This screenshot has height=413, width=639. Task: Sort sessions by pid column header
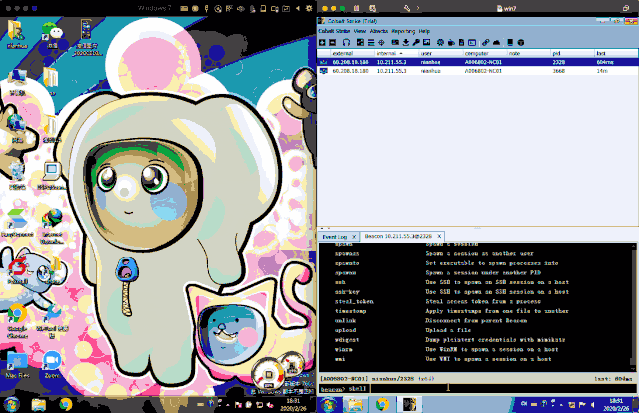[x=573, y=53]
